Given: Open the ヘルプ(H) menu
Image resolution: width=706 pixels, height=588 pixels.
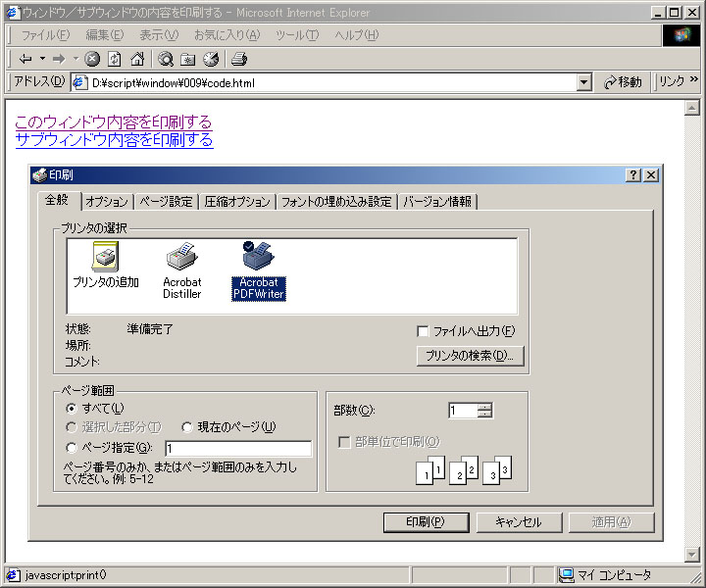Looking at the screenshot, I should coord(357,35).
